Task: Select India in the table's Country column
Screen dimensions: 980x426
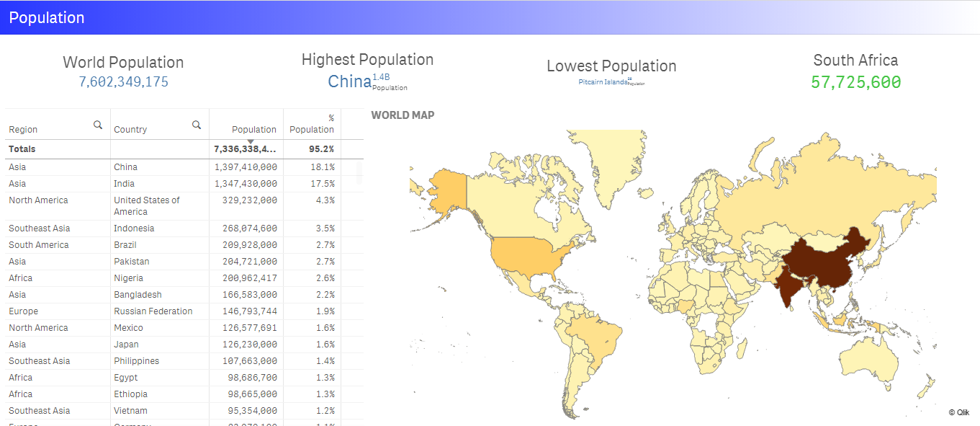Action: pos(125,184)
